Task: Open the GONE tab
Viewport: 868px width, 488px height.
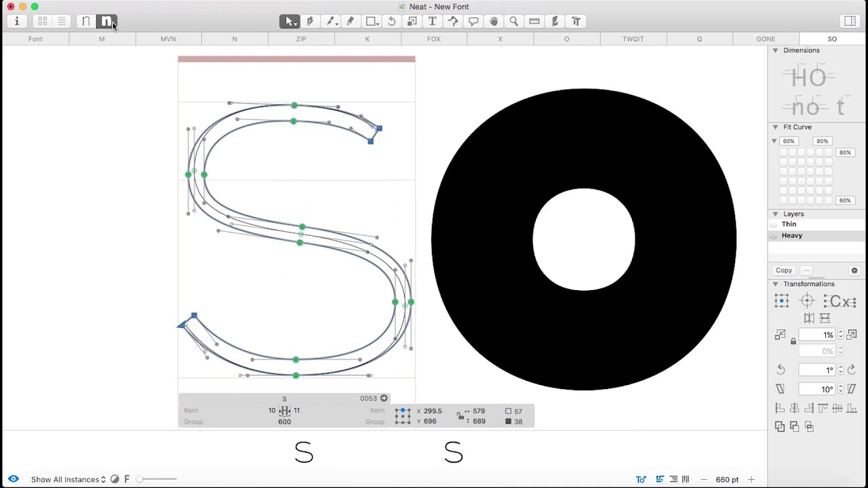Action: (x=766, y=39)
